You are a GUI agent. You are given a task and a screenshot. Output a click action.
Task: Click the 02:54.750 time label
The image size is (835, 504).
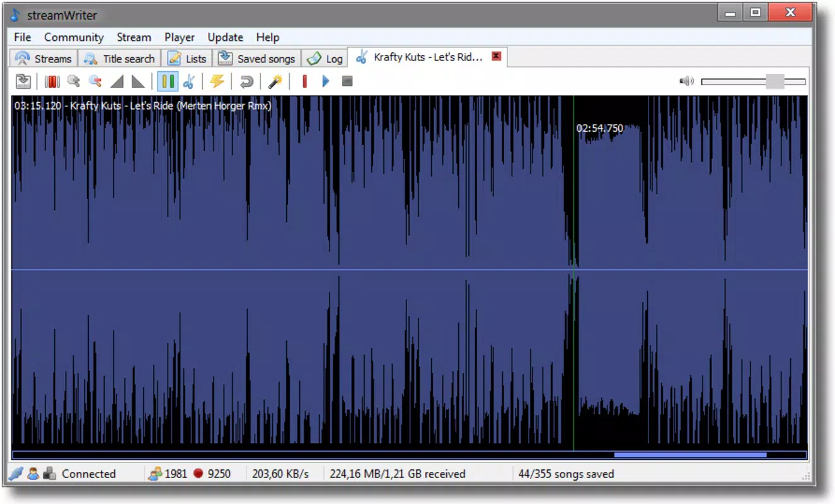[x=600, y=129]
